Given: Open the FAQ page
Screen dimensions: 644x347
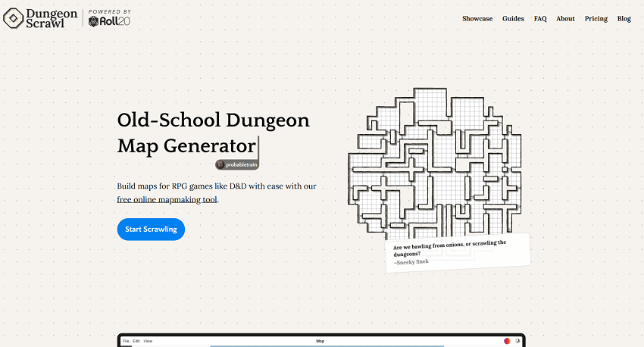Looking at the screenshot, I should (540, 18).
